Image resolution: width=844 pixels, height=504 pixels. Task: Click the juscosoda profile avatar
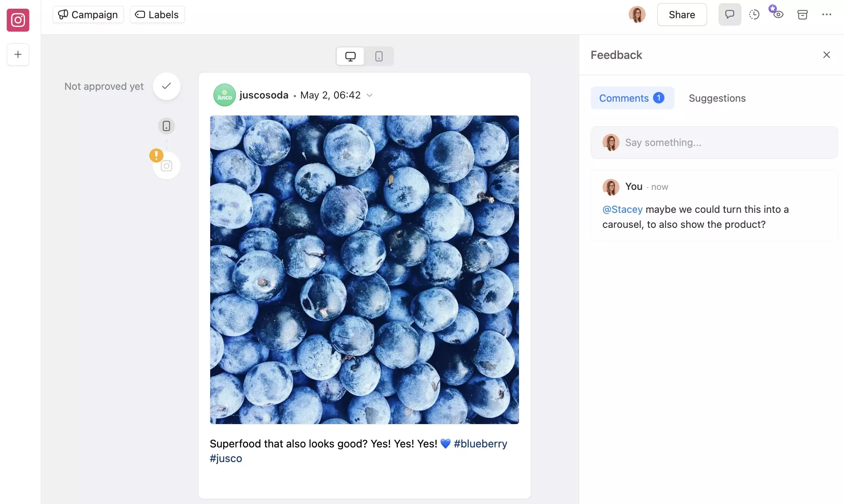[224, 95]
